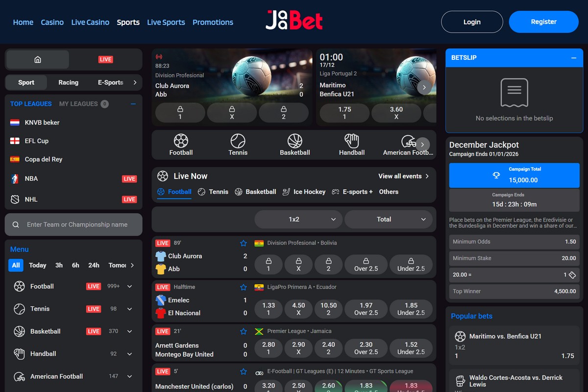This screenshot has width=588, height=392.
Task: Open American Football from the sports carousel
Action: 408,144
